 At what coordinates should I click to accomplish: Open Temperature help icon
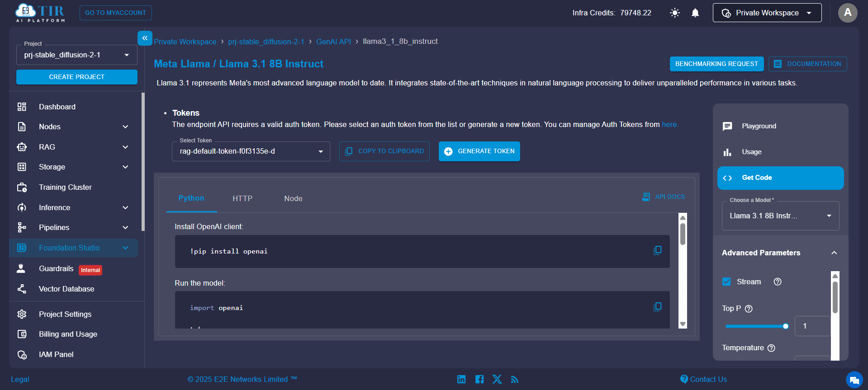click(x=772, y=348)
